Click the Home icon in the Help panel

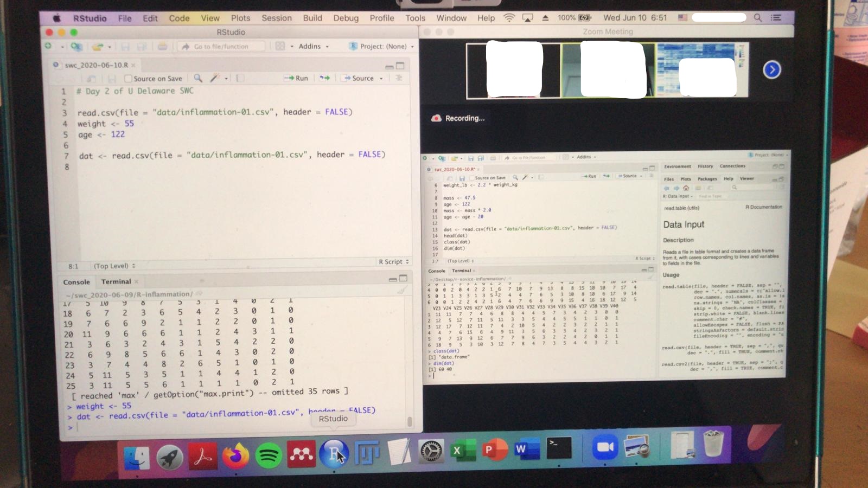(685, 188)
